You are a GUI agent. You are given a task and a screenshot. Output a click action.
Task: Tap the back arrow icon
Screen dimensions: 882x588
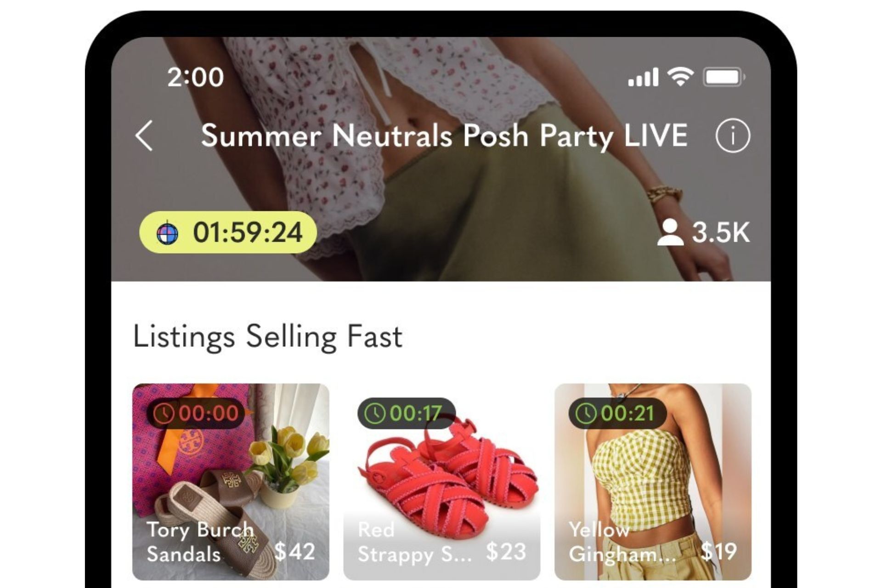[144, 136]
